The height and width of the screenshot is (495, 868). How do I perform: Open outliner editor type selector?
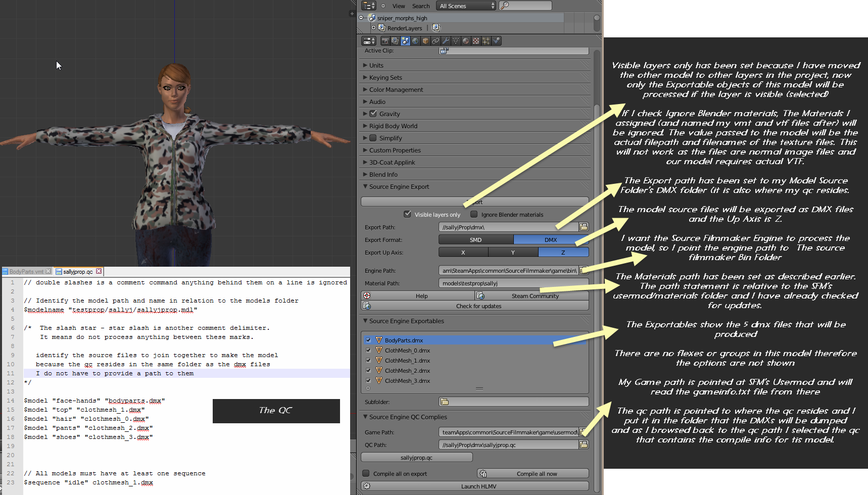pos(369,6)
